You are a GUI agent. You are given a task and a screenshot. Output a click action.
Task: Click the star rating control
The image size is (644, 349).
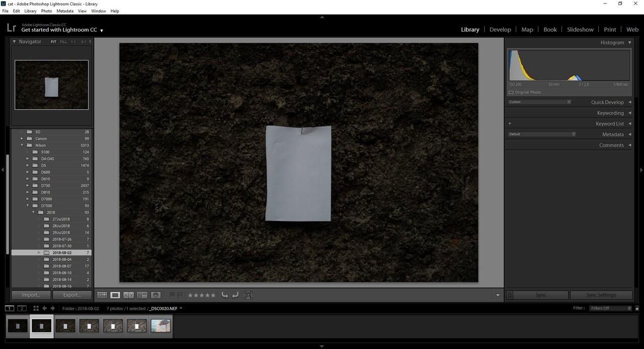tap(202, 295)
